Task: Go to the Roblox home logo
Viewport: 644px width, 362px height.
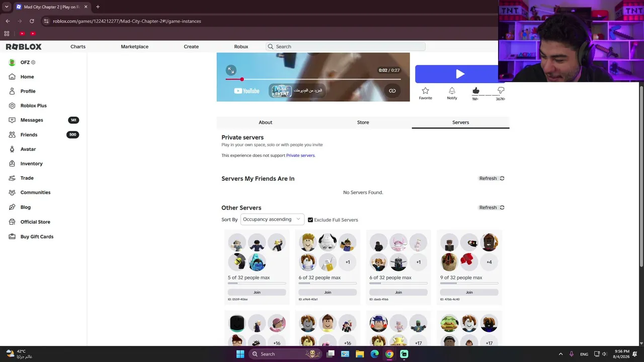Action: click(x=24, y=47)
